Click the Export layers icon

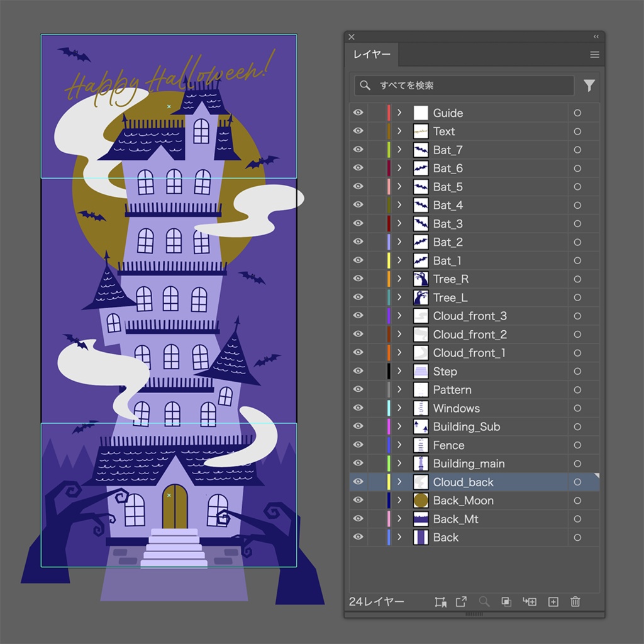click(x=461, y=602)
